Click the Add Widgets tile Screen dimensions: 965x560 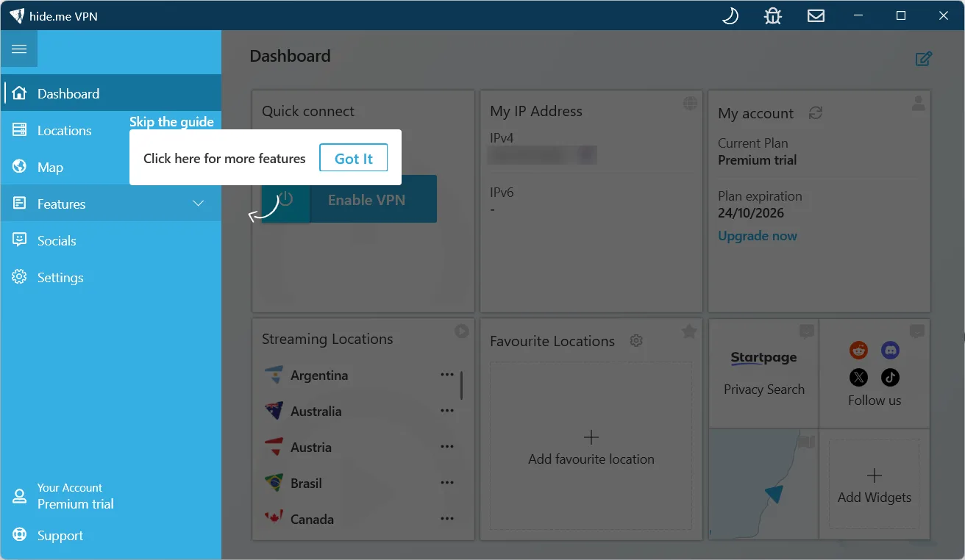(x=874, y=484)
